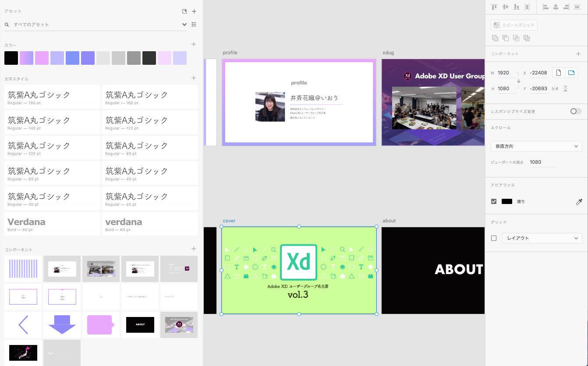Click the plus icon beside the Assets title
Viewport: 588px width, 366px height.
194,11
